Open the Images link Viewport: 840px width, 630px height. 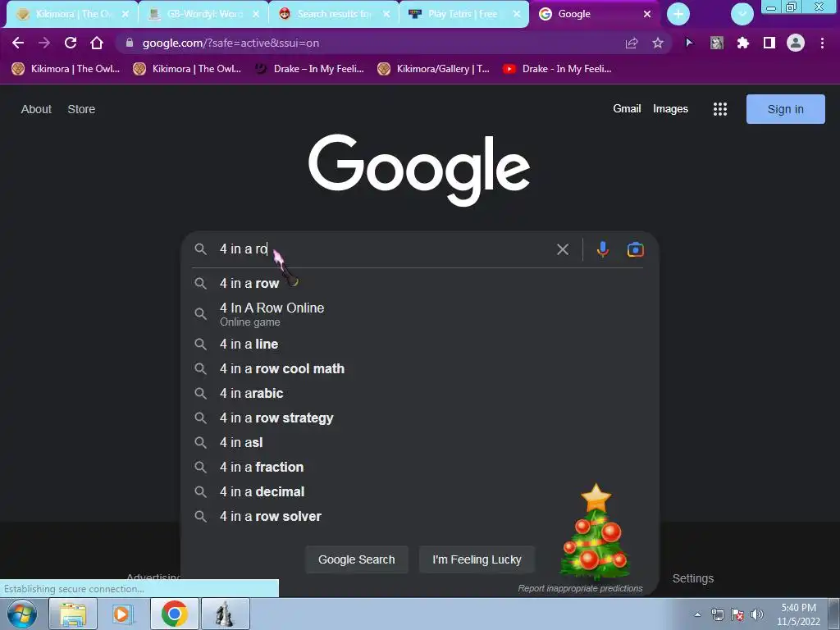[670, 109]
